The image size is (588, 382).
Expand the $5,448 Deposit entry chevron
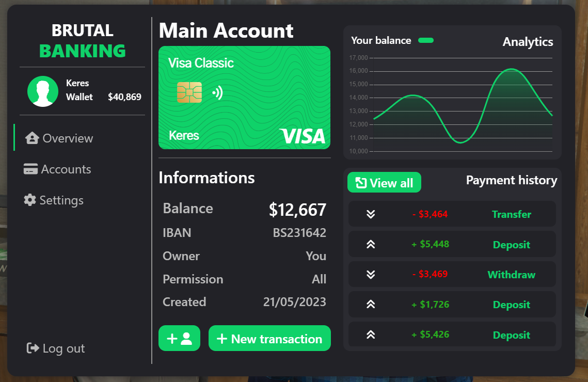click(x=370, y=244)
